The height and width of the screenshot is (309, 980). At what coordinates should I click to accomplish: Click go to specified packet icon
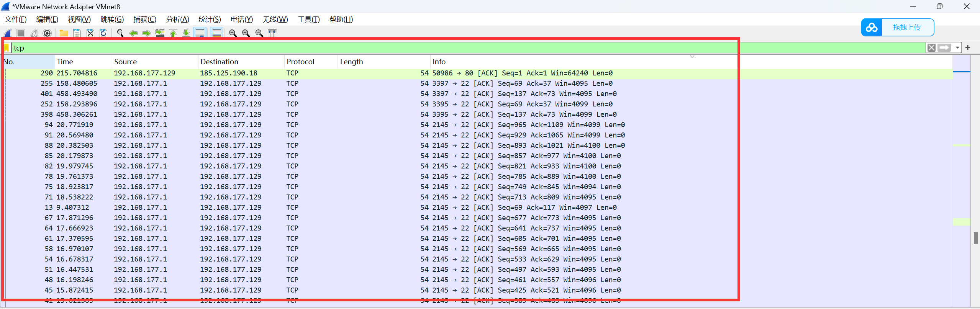[160, 33]
